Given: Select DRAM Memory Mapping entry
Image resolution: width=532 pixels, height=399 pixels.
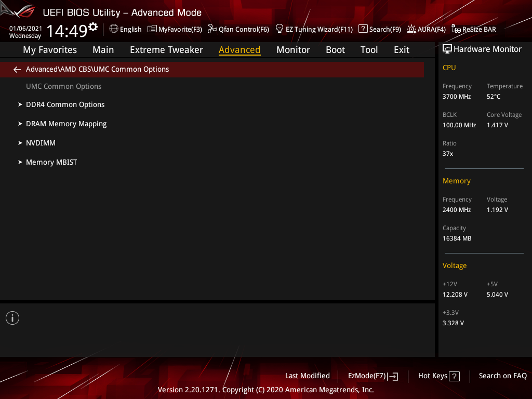Looking at the screenshot, I should tap(66, 124).
